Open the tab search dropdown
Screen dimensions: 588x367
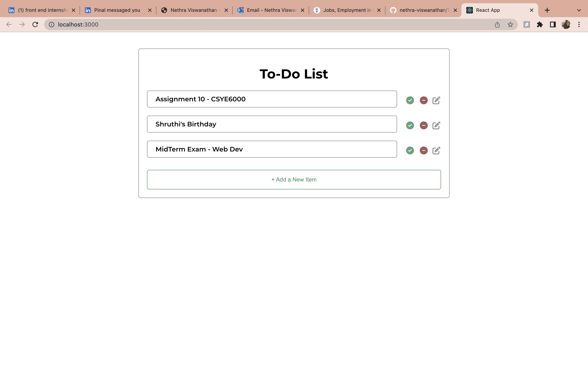[579, 10]
